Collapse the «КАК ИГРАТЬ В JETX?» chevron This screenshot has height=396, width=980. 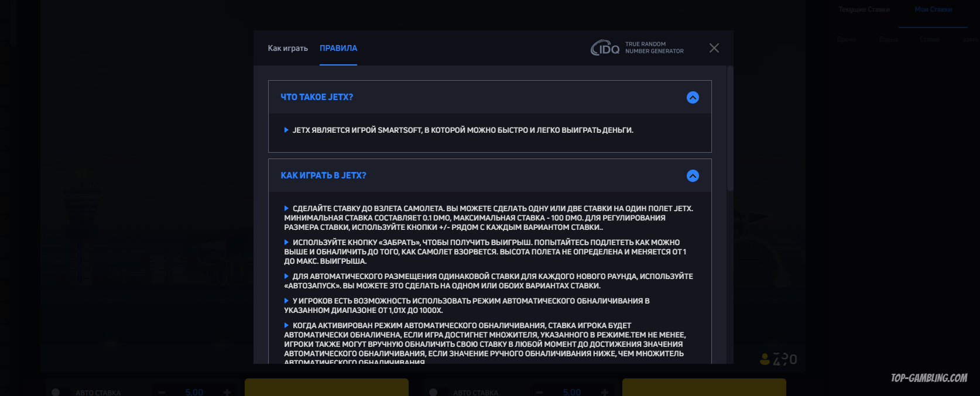tap(693, 176)
